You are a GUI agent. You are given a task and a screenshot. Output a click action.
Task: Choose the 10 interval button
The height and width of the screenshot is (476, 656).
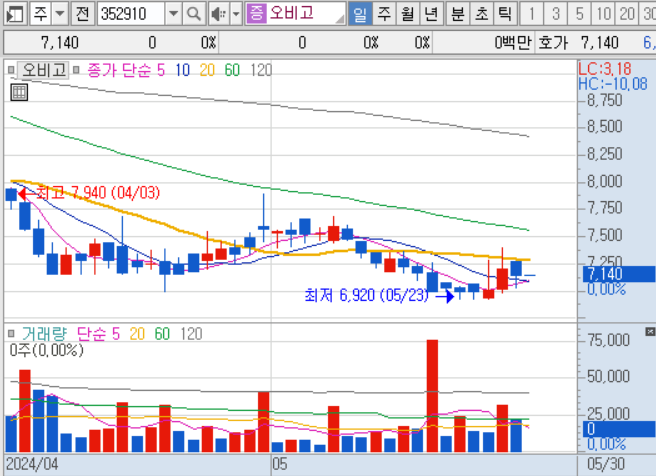coord(603,14)
